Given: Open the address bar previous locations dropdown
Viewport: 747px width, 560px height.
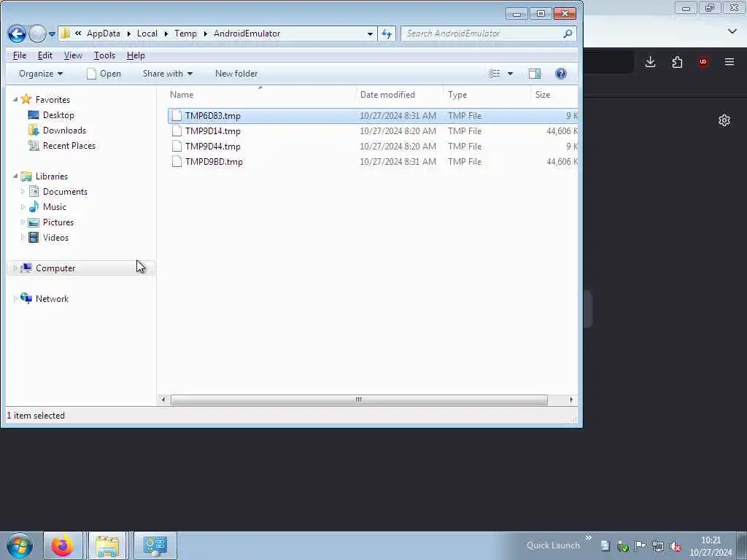Looking at the screenshot, I should point(370,34).
